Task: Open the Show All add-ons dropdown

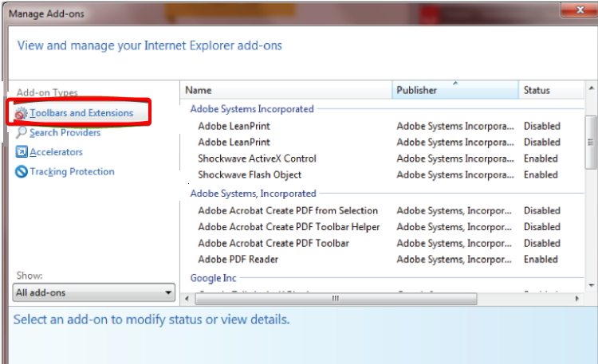Action: [94, 293]
